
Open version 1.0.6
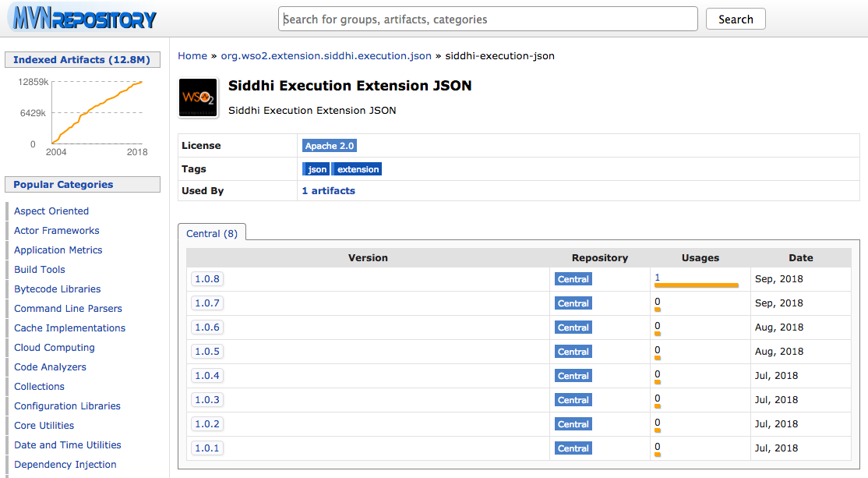[207, 328]
